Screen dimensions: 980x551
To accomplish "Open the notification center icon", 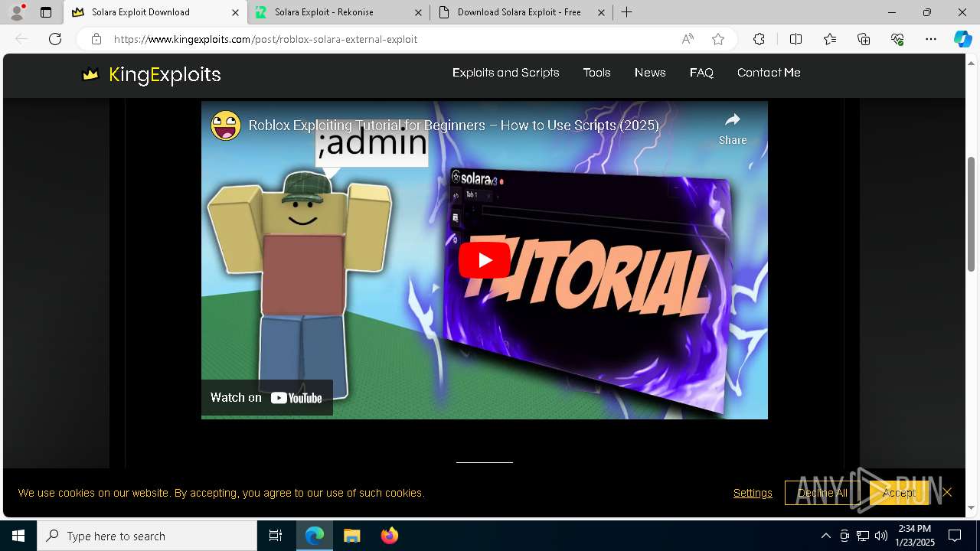I will click(955, 536).
